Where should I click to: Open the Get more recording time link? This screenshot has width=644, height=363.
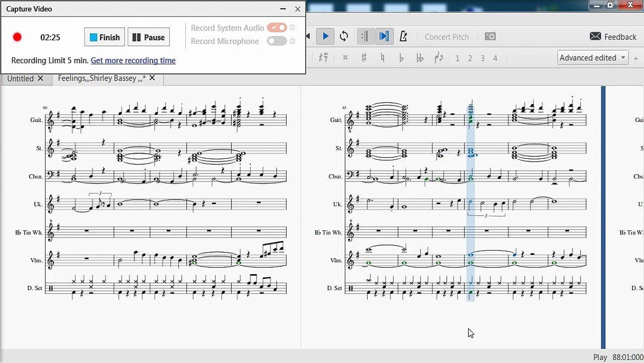[133, 60]
